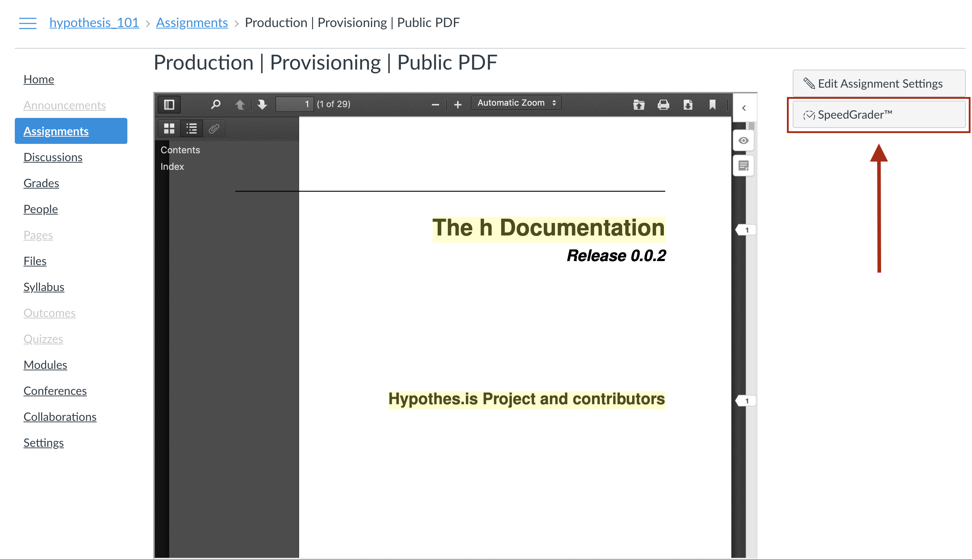
Task: Click the page number input field
Action: [x=294, y=104]
